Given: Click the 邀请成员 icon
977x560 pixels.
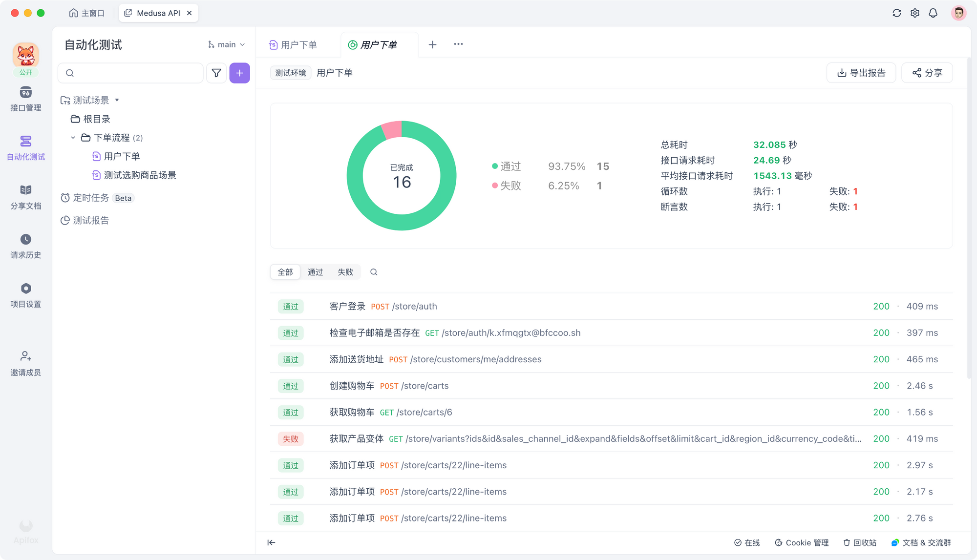Looking at the screenshot, I should pyautogui.click(x=25, y=356).
